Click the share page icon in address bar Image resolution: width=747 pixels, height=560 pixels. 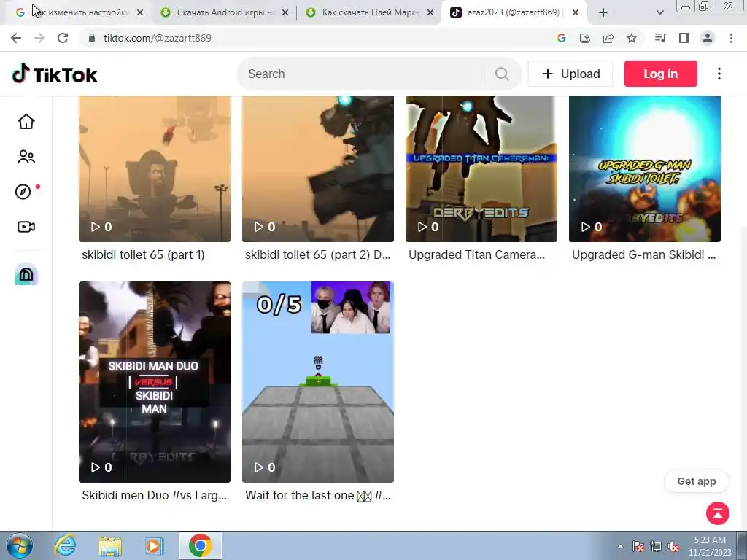pyautogui.click(x=608, y=38)
